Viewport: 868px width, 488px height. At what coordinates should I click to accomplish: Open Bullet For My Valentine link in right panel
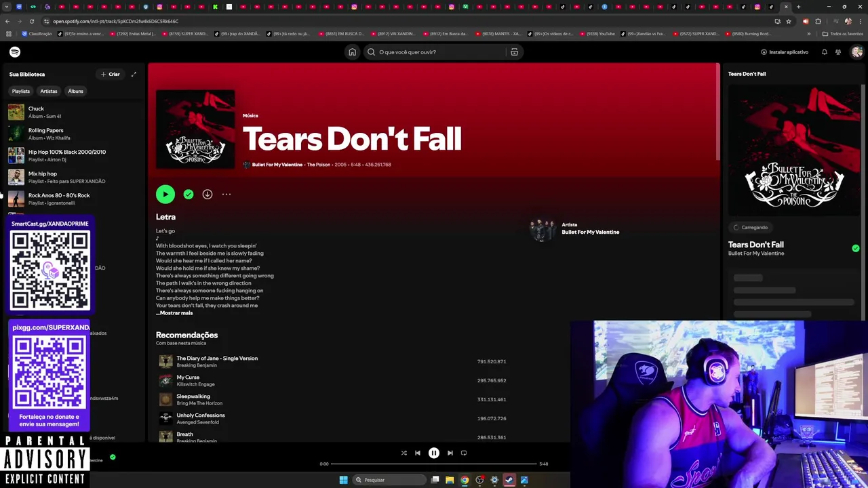(x=756, y=253)
